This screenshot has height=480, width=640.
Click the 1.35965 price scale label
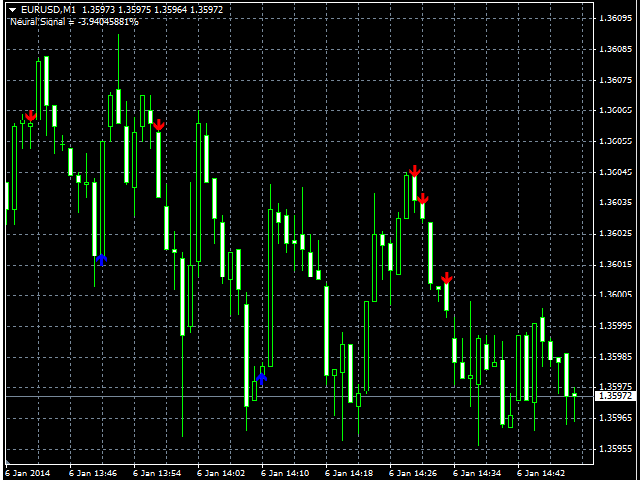pos(616,418)
